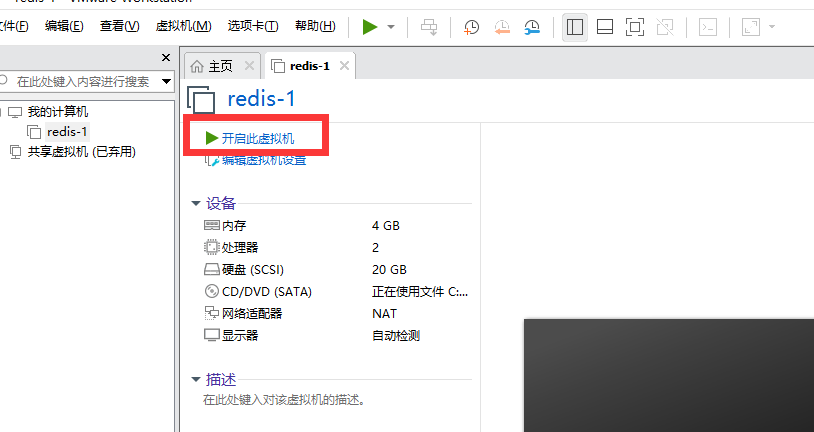Image resolution: width=814 pixels, height=432 pixels.
Task: Click the stretch guest display icon
Action: 751,27
